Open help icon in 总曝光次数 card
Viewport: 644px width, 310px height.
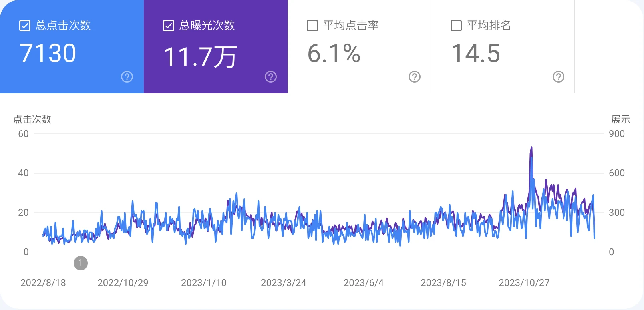tap(271, 77)
